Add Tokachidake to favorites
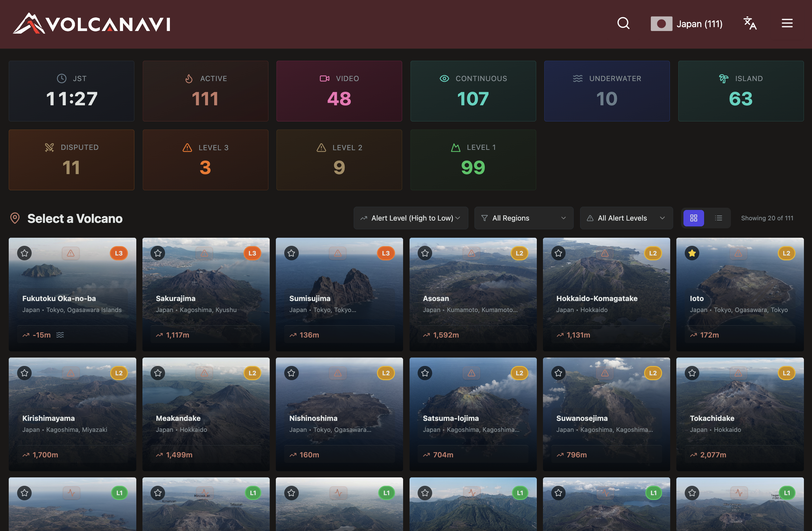 (x=692, y=373)
